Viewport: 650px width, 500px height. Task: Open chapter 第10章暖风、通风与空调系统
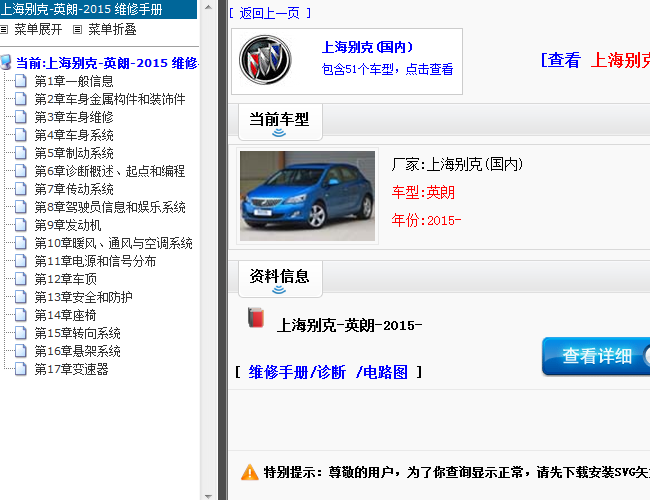point(114,243)
